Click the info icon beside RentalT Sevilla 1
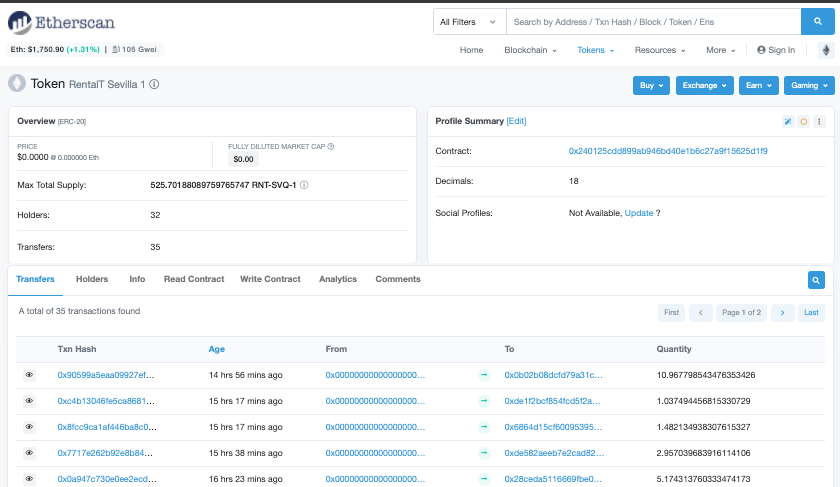Image resolution: width=840 pixels, height=487 pixels. click(x=154, y=84)
